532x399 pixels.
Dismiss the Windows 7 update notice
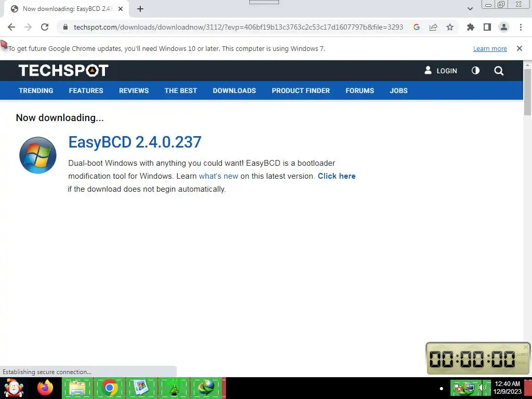[x=520, y=48]
